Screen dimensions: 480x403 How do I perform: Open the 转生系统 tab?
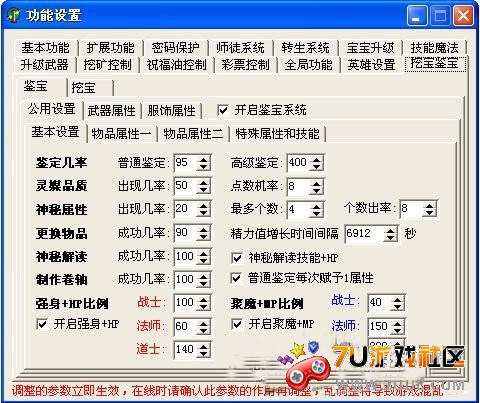click(305, 48)
